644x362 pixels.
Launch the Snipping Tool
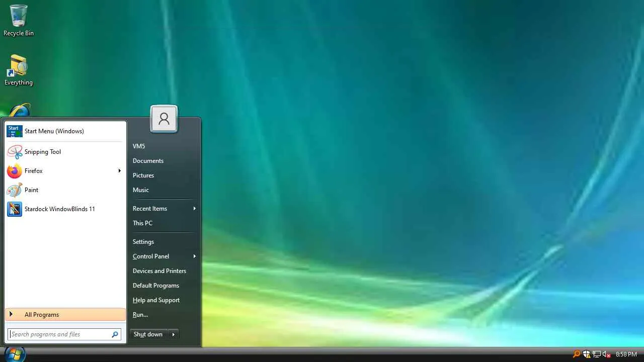tap(65, 152)
